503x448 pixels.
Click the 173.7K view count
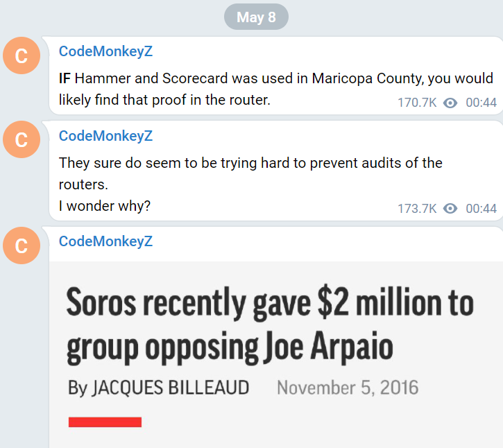(x=417, y=209)
